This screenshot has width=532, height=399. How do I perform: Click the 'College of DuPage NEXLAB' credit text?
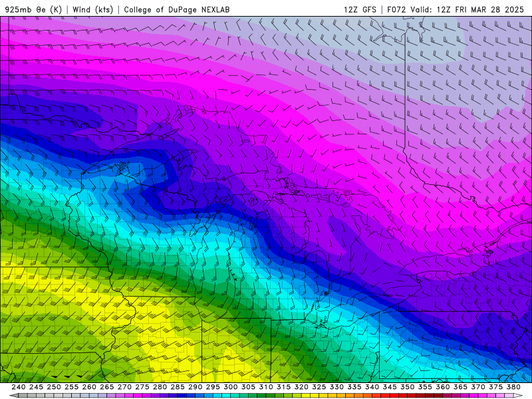pyautogui.click(x=177, y=9)
